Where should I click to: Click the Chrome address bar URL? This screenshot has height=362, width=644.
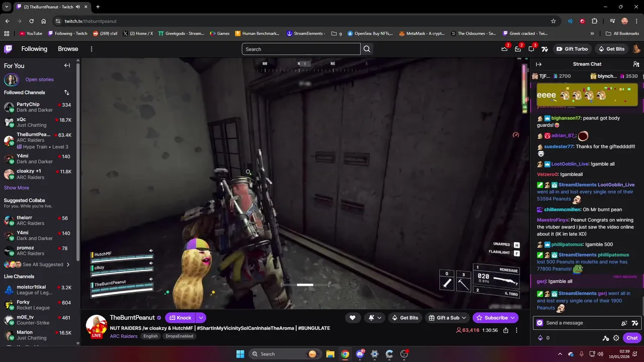91,21
